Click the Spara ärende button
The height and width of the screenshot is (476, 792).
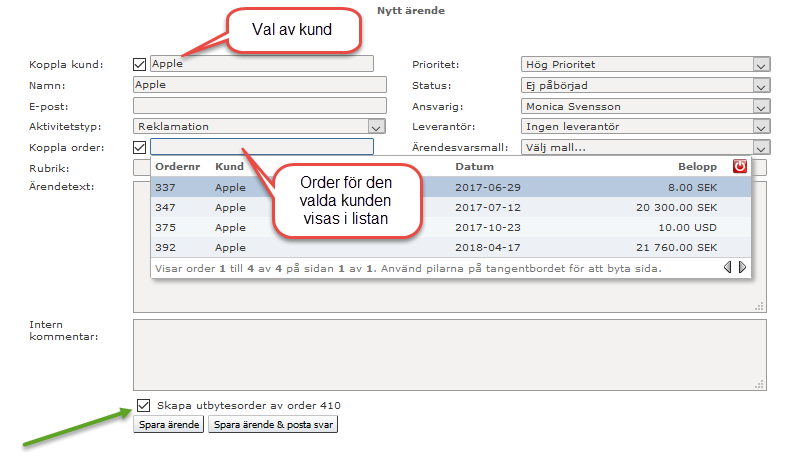click(169, 425)
